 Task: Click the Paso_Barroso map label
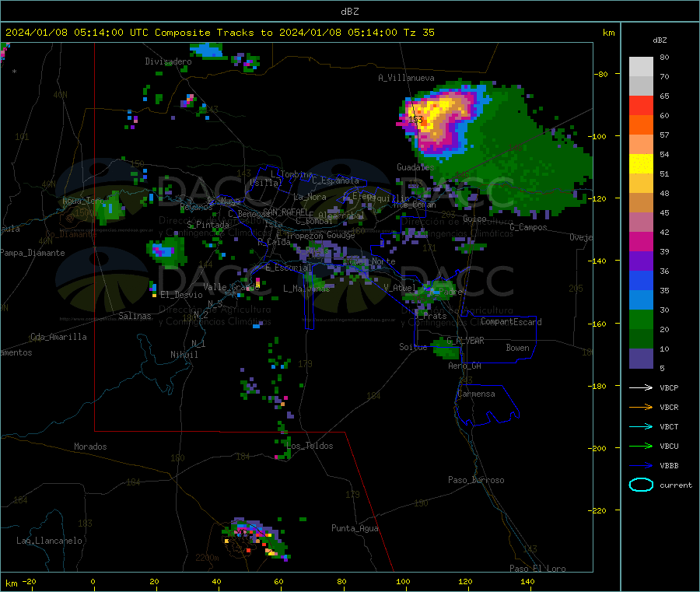[x=476, y=480]
